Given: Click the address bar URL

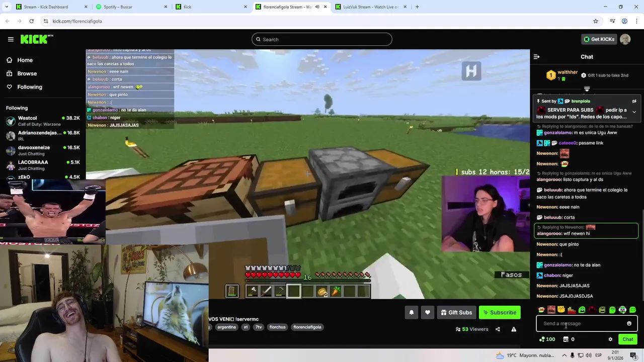Looking at the screenshot, I should pos(77,21).
